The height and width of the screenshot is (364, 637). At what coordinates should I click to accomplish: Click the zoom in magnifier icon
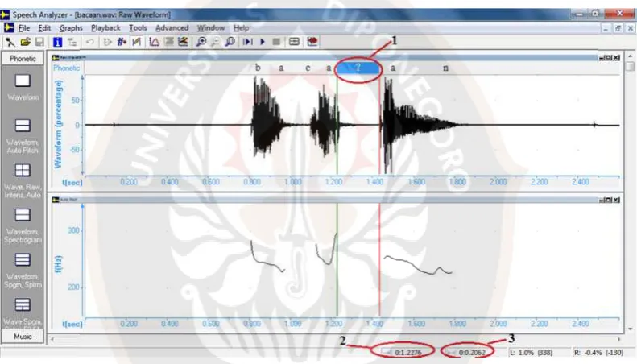[201, 42]
